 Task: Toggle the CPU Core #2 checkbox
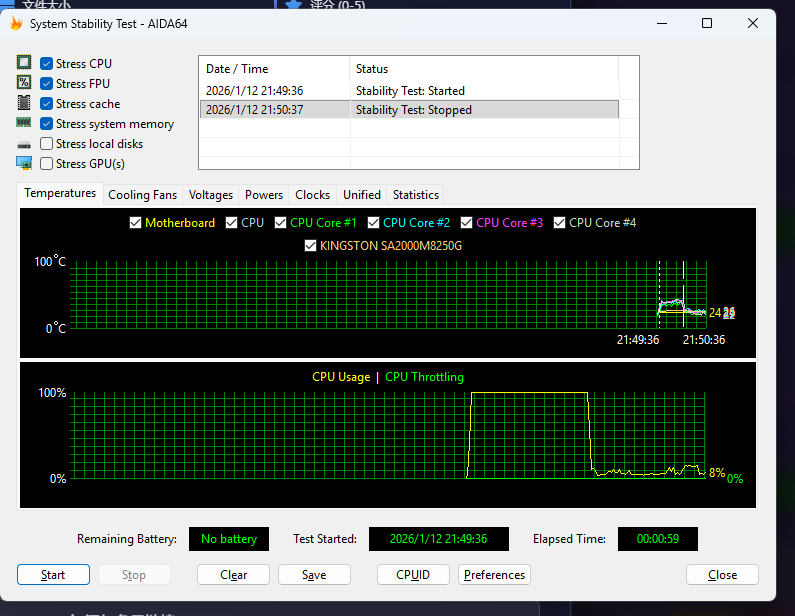tap(373, 223)
